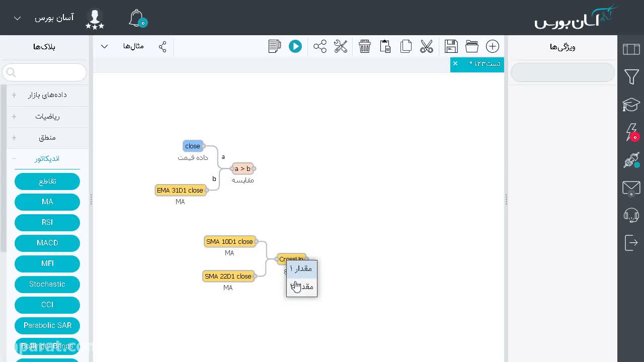
Task: Select the EMA 31D1 close node
Action: click(x=180, y=191)
